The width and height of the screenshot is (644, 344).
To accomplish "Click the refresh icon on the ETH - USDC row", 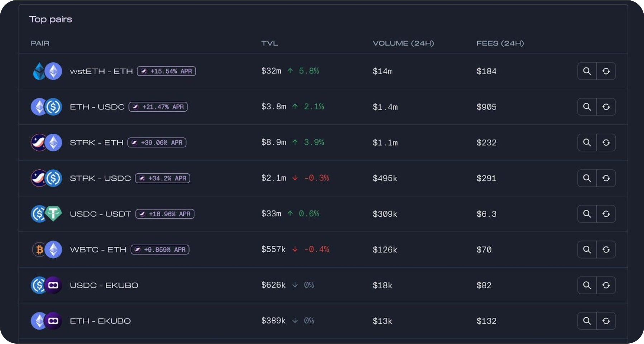I will click(606, 107).
